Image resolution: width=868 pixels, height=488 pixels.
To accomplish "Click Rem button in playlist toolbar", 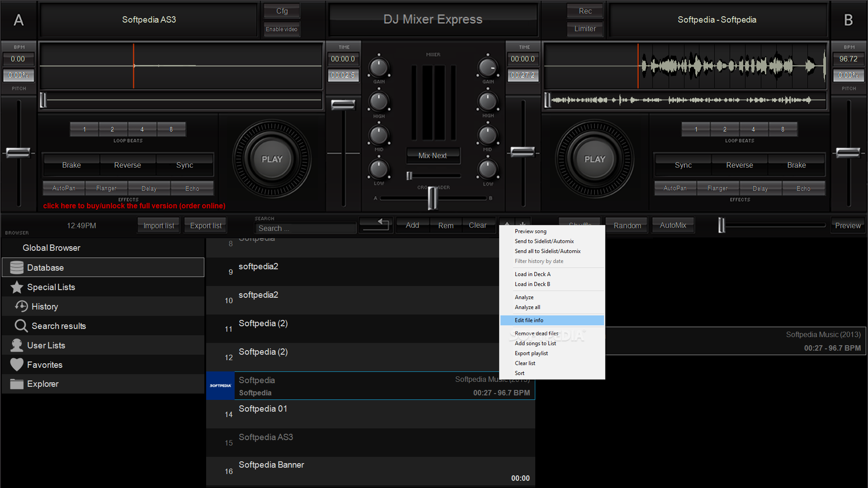I will click(x=446, y=225).
